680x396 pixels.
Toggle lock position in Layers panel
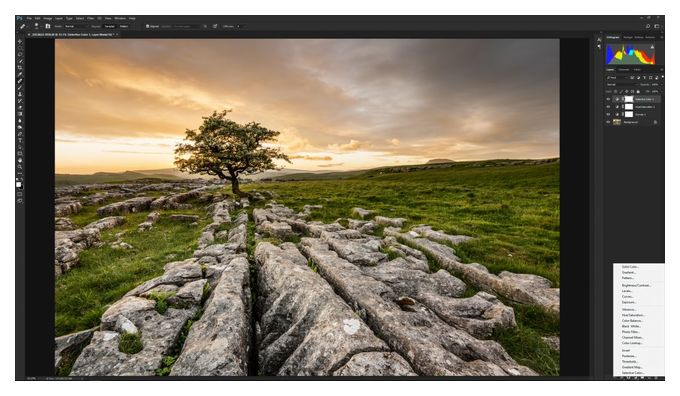tap(627, 92)
